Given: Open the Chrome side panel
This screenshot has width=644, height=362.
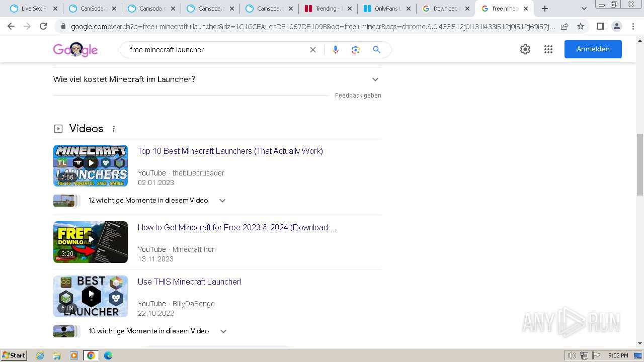Looking at the screenshot, I should click(x=600, y=26).
